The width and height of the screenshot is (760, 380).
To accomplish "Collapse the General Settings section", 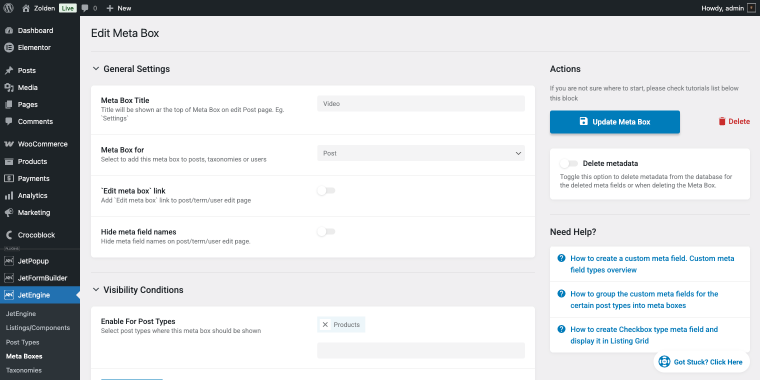I will point(95,69).
